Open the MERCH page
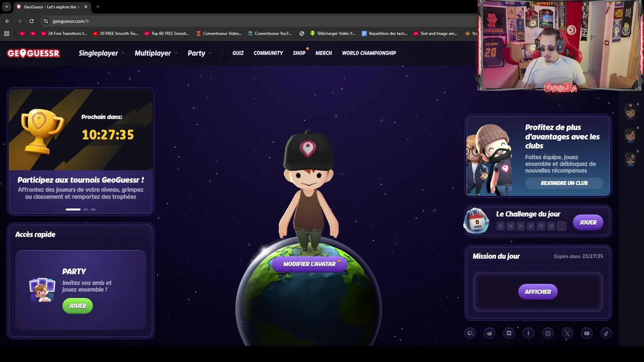The image size is (644, 362). tap(324, 53)
